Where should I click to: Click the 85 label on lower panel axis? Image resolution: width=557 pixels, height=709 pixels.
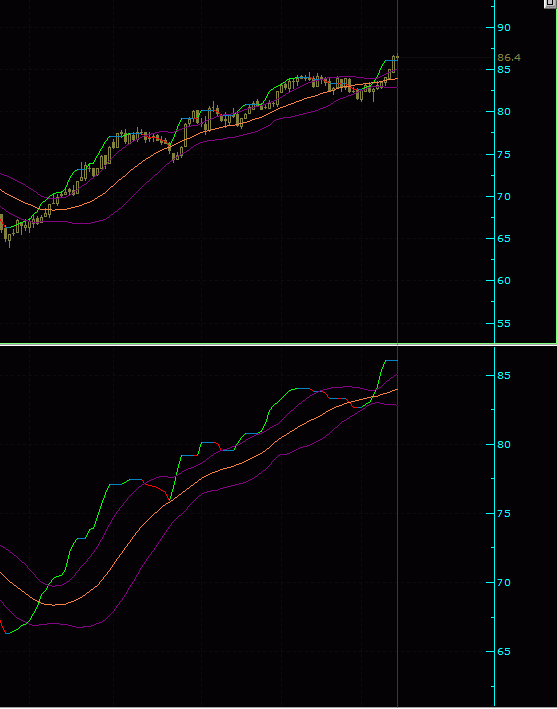(x=504, y=376)
